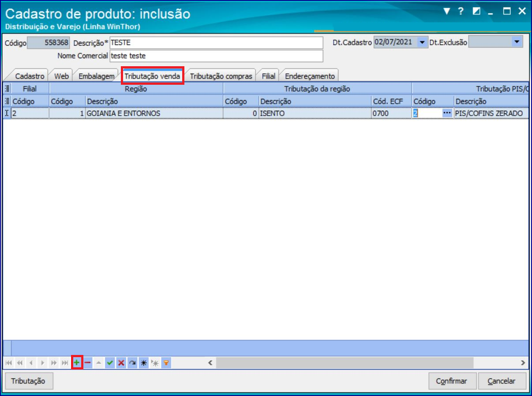This screenshot has height=396, width=532.
Task: Click the Tributação da região group header
Action: tap(317, 89)
